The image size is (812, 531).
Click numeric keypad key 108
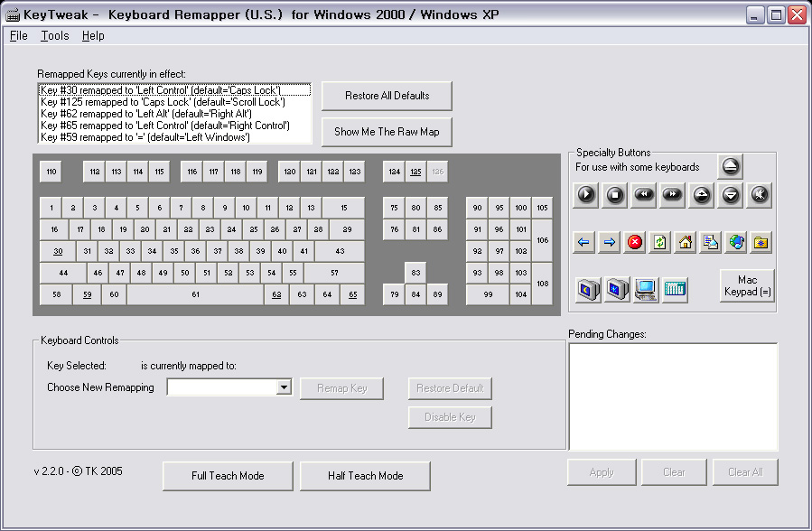tap(542, 284)
